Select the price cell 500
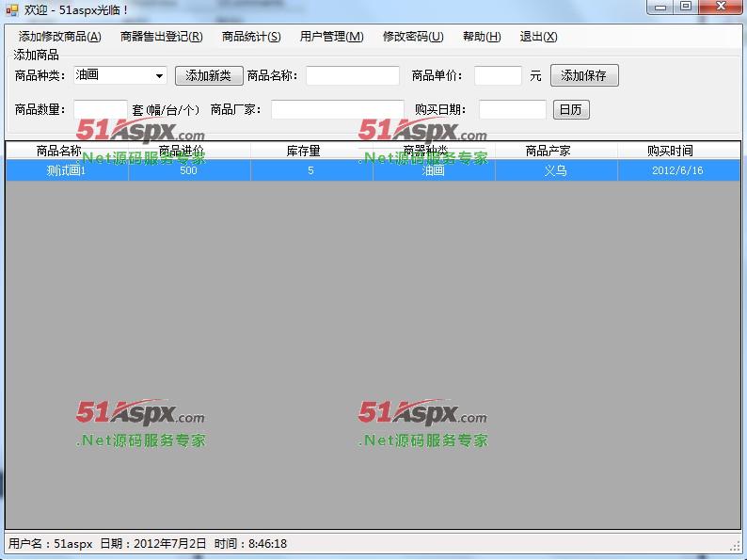 tap(189, 170)
